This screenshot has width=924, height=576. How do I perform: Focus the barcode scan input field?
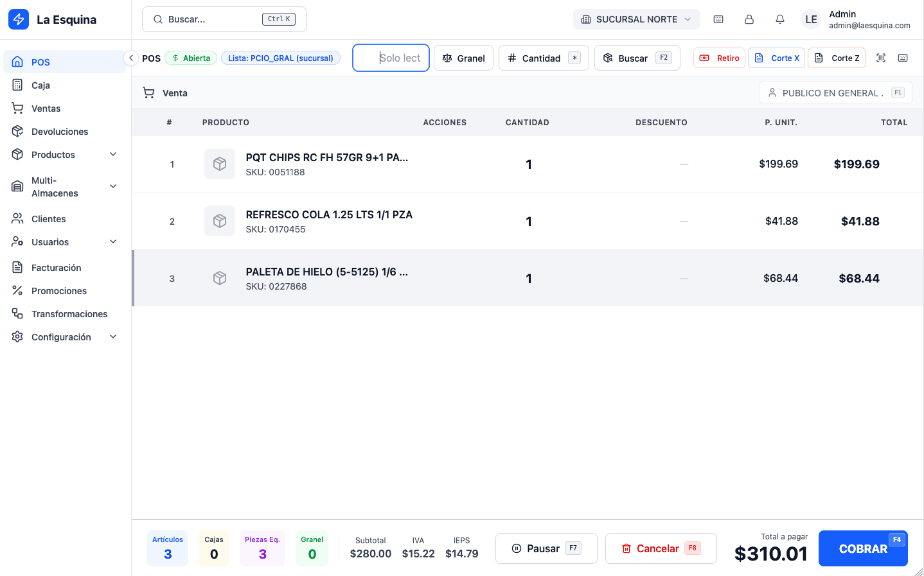click(x=391, y=58)
